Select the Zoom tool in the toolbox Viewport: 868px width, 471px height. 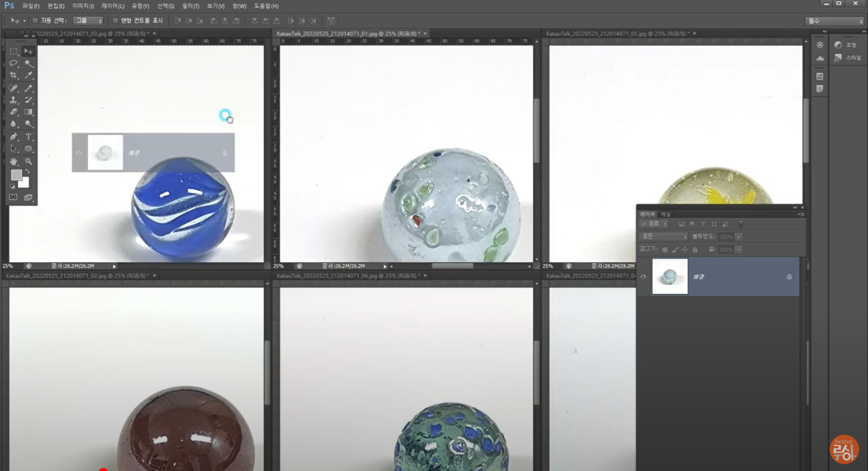[x=29, y=161]
